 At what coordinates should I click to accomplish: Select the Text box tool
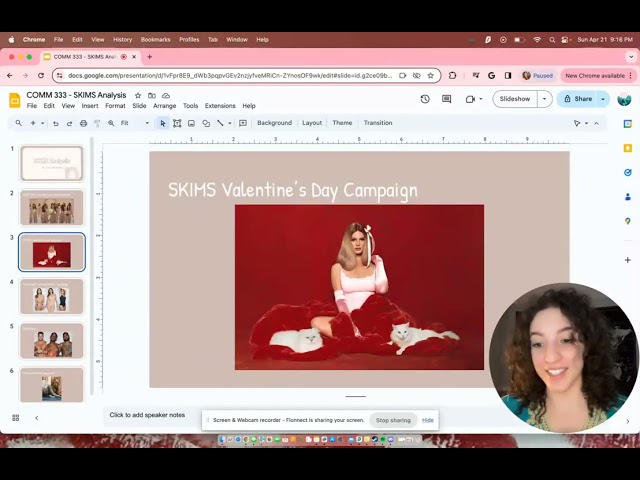[x=177, y=123]
